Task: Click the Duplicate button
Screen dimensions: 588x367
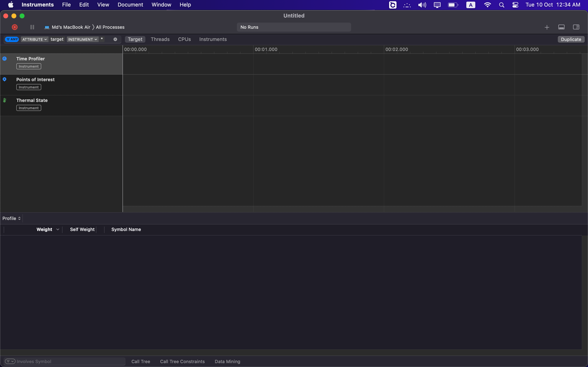Action: pyautogui.click(x=571, y=39)
